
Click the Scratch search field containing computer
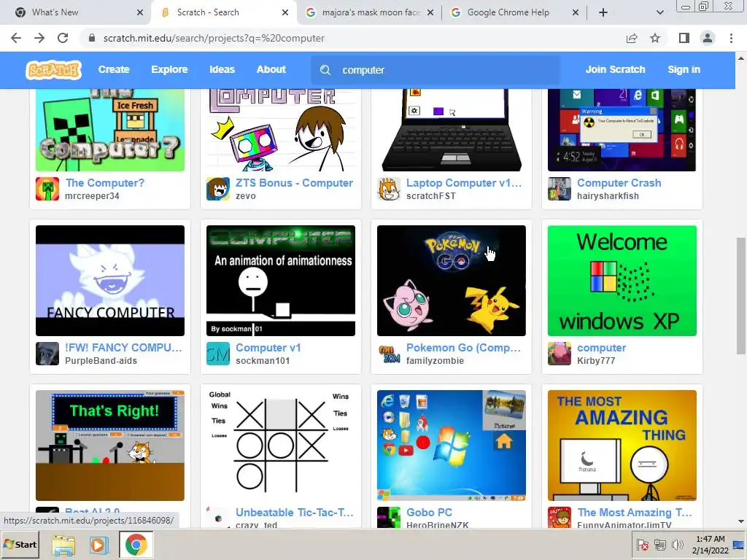tap(436, 70)
